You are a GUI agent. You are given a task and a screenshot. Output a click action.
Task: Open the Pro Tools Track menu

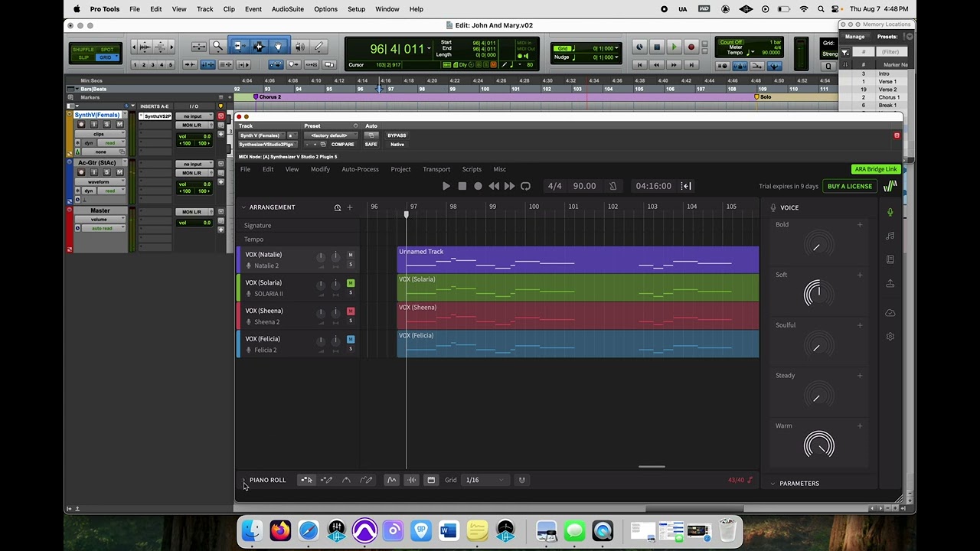205,9
